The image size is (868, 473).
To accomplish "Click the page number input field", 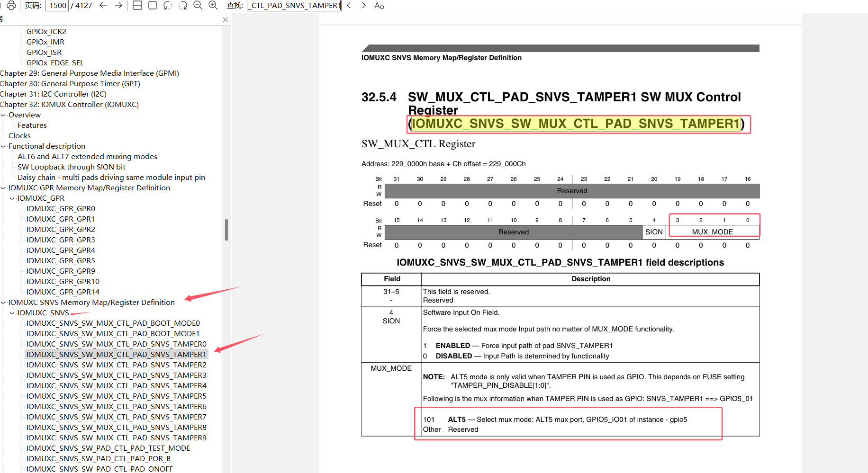I will [x=58, y=5].
